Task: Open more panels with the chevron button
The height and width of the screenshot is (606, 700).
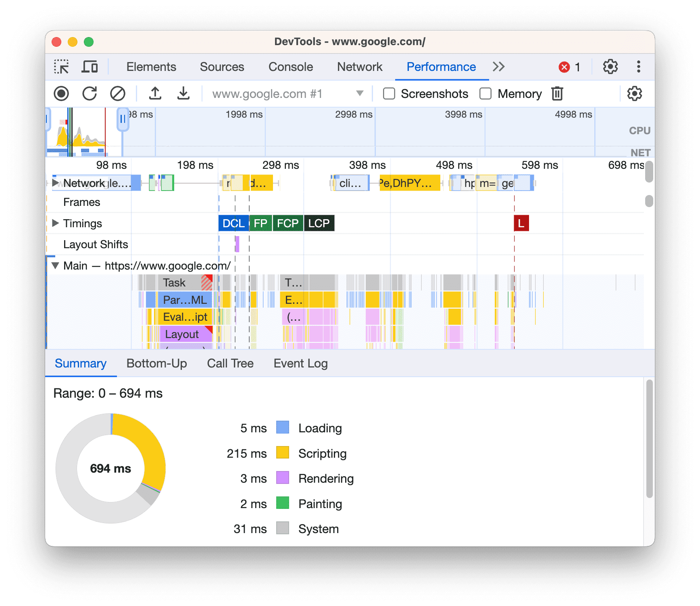Action: 498,67
